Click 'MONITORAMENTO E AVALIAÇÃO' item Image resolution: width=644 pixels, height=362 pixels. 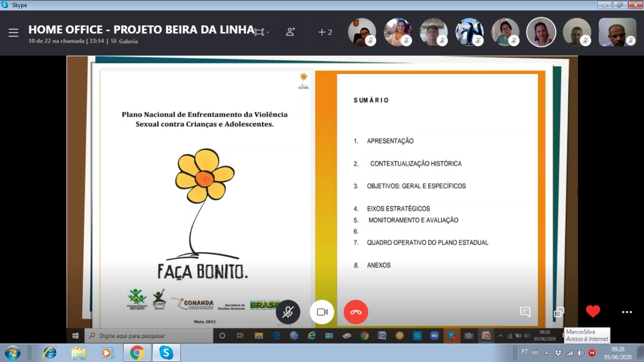414,220
